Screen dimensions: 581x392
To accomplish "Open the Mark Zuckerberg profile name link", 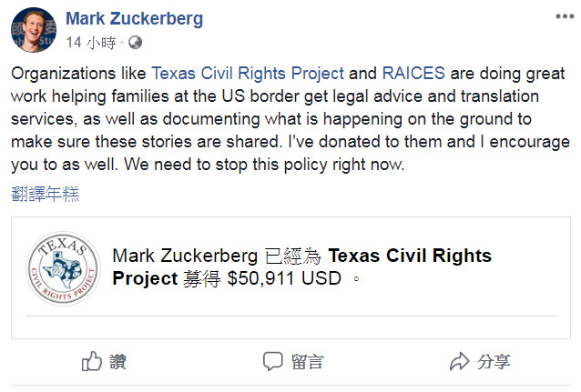I will pyautogui.click(x=134, y=18).
